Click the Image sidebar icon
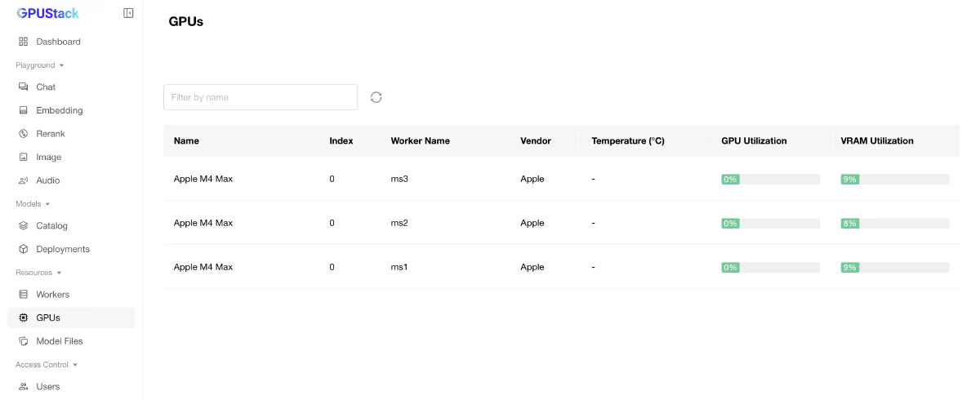 click(24, 157)
